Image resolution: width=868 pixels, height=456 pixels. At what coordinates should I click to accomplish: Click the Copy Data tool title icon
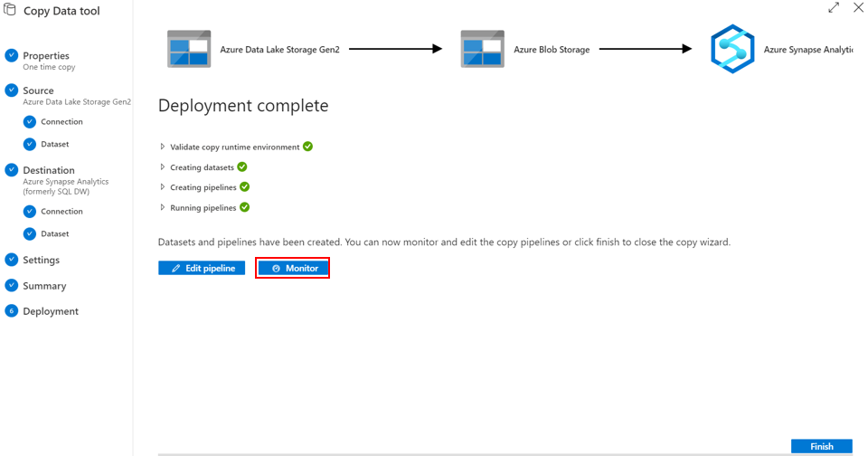pos(10,10)
